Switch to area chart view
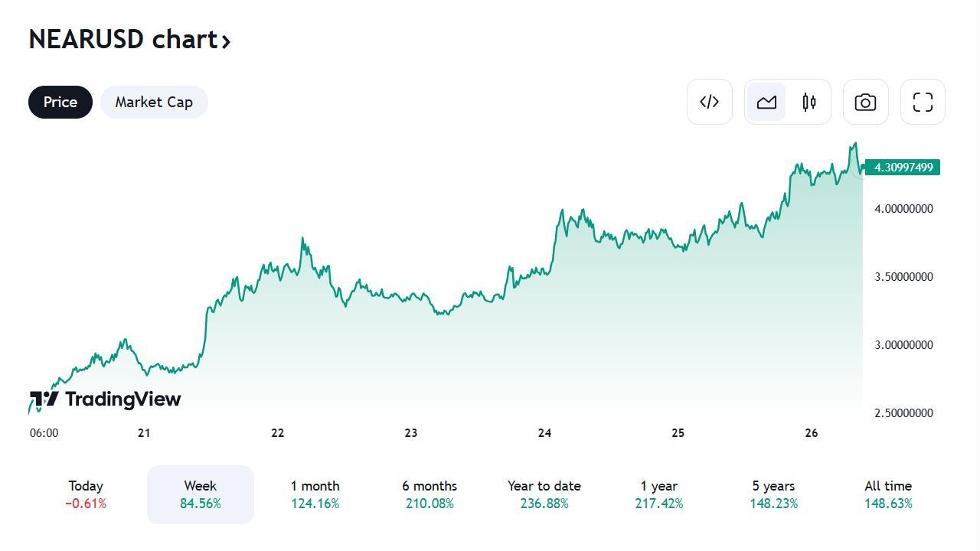Viewport: 980px width, 551px height. 766,102
